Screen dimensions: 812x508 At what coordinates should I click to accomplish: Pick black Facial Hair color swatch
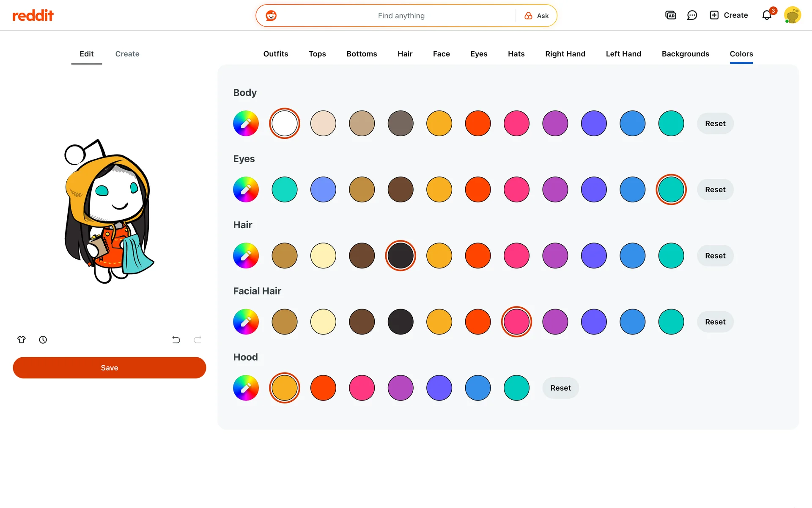click(x=401, y=322)
